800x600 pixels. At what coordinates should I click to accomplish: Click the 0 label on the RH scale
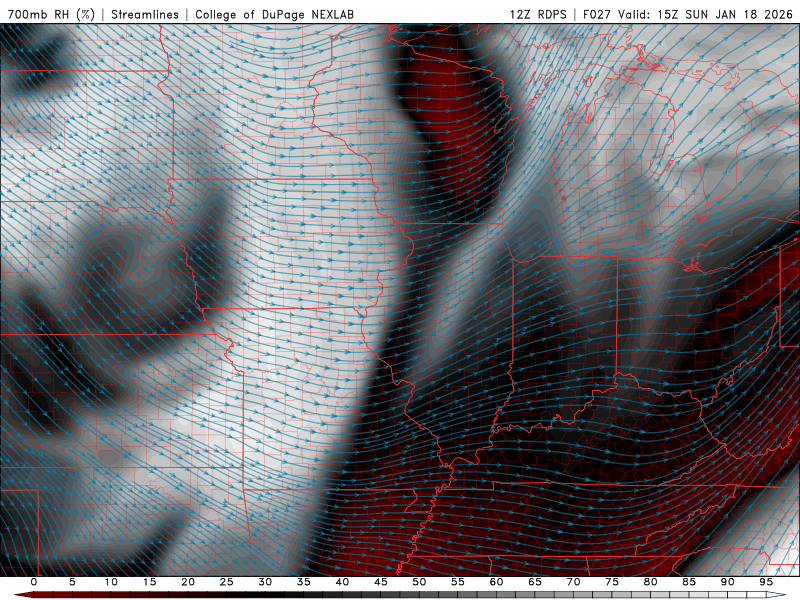point(34,582)
